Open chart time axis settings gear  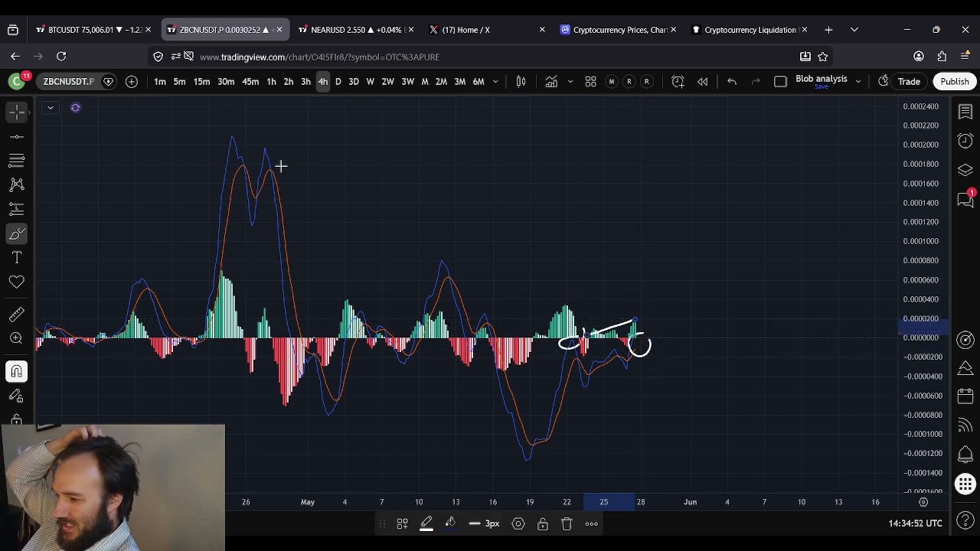click(x=923, y=502)
